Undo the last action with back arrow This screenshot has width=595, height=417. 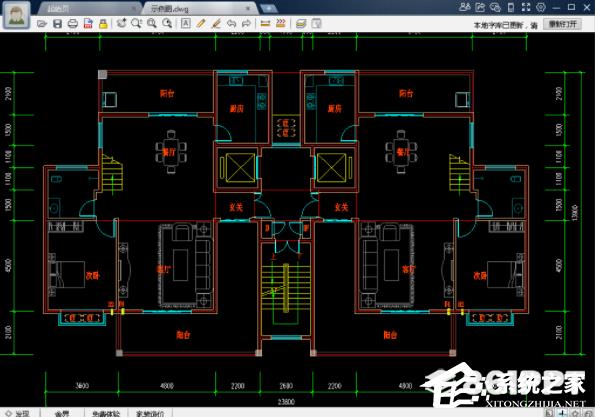coord(231,24)
